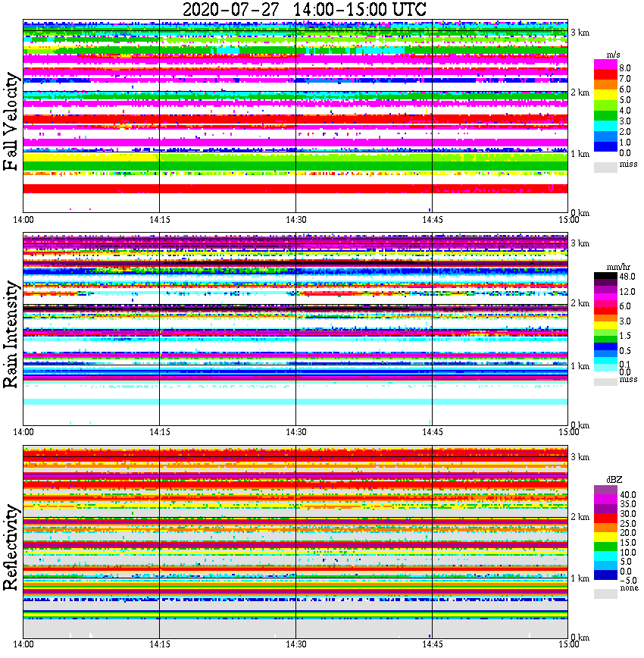Click the "0.5" value in the mm/hr legend
644x658 pixels.
pos(625,351)
